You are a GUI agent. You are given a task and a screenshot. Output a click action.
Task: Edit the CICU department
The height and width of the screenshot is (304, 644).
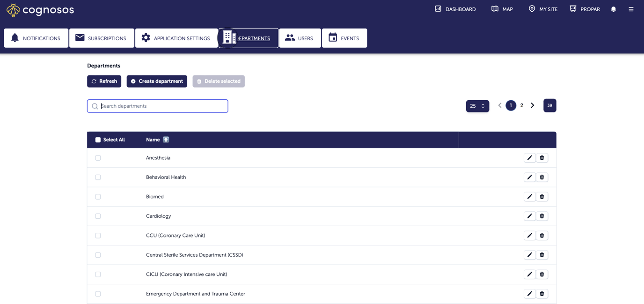coord(530,274)
